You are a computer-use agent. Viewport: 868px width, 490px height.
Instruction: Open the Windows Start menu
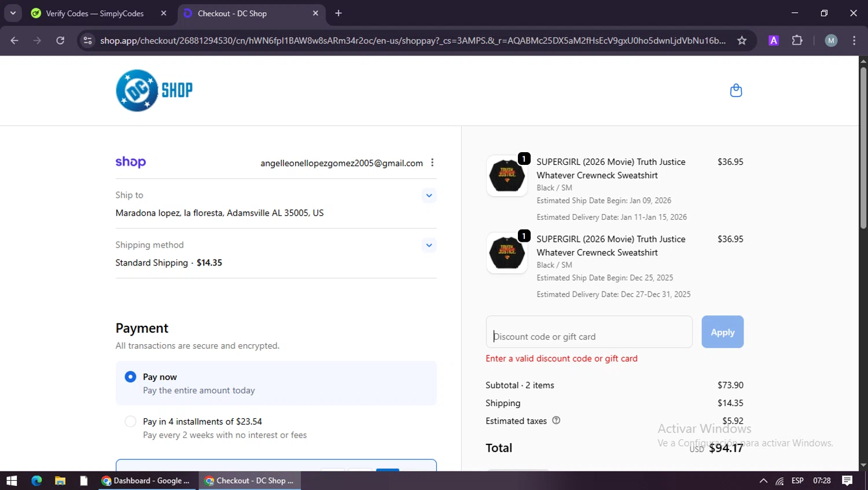point(12,481)
